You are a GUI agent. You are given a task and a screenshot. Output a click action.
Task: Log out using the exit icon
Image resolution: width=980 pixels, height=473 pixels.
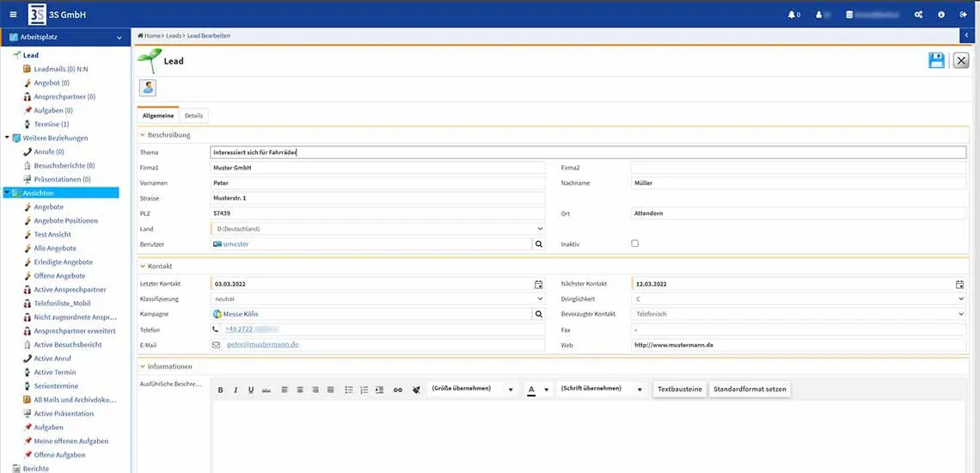(x=963, y=15)
